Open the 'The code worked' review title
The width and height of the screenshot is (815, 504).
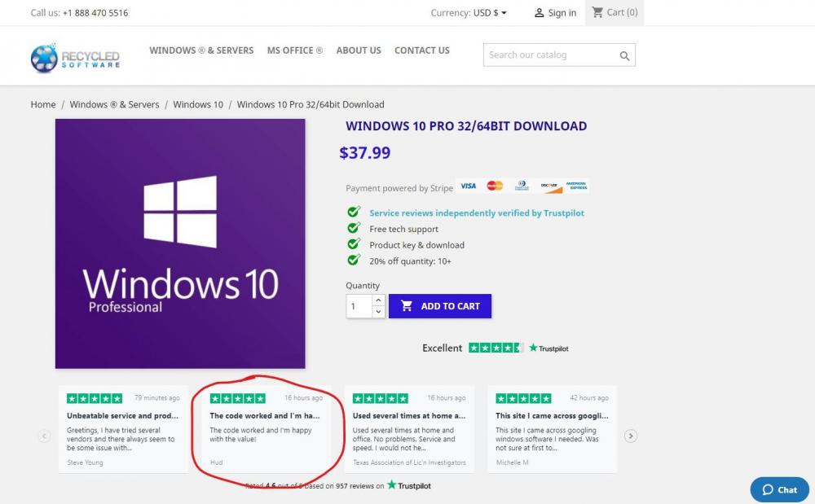[x=265, y=416]
